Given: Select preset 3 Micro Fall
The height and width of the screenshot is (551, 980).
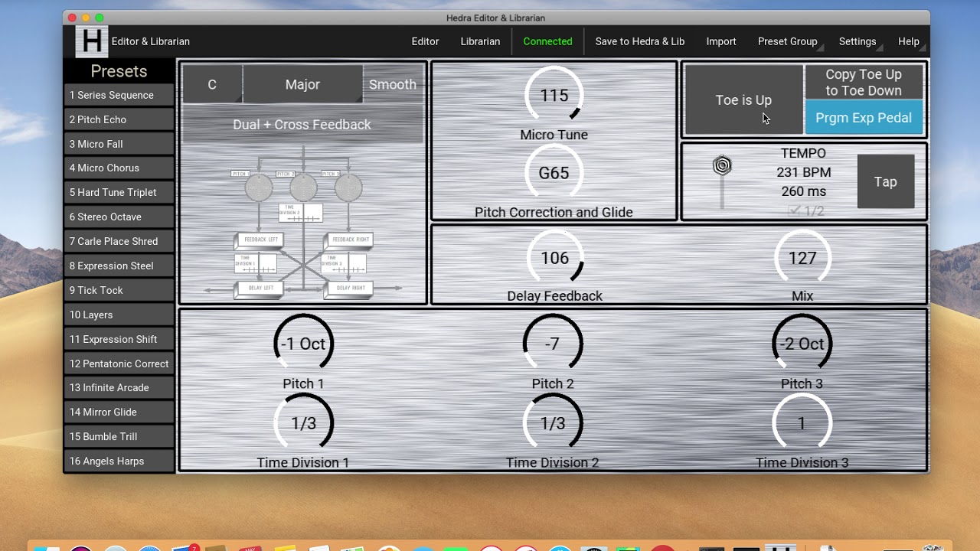Looking at the screenshot, I should (119, 144).
